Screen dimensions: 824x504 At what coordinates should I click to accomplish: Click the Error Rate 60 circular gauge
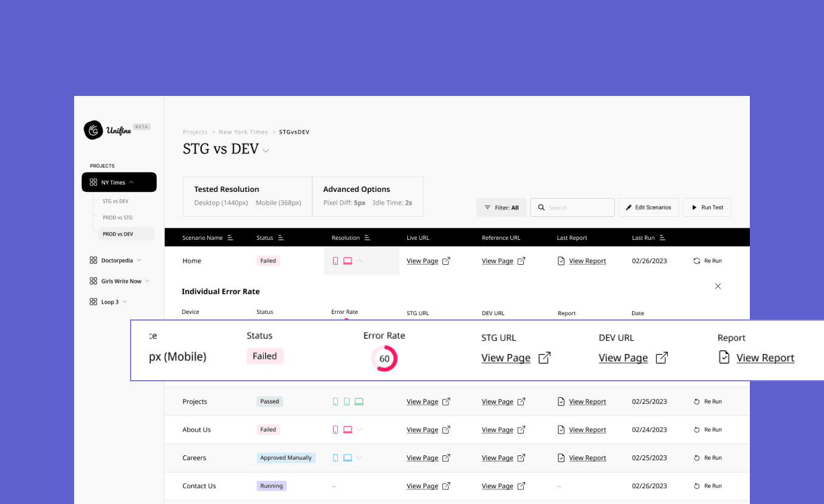click(x=384, y=359)
